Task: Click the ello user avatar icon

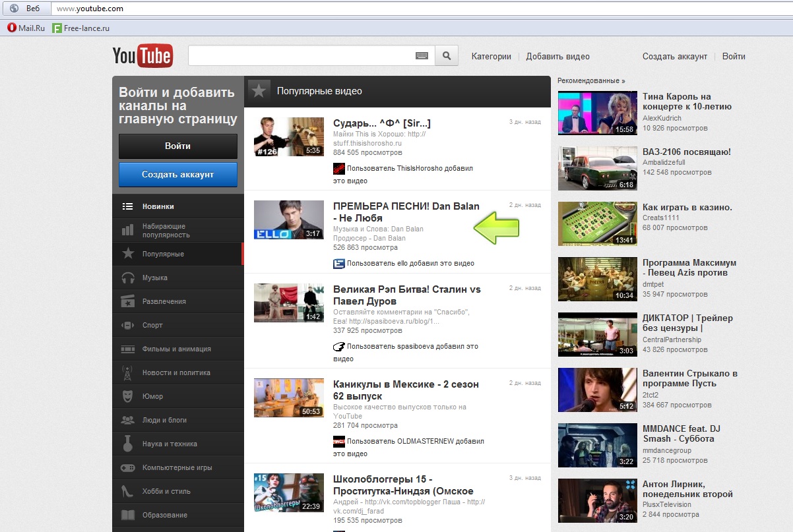Action: point(339,264)
